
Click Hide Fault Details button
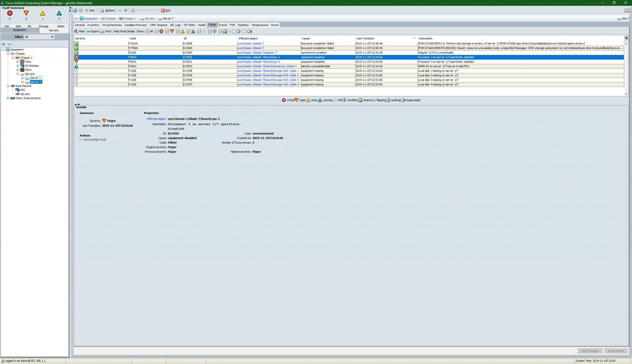124,31
